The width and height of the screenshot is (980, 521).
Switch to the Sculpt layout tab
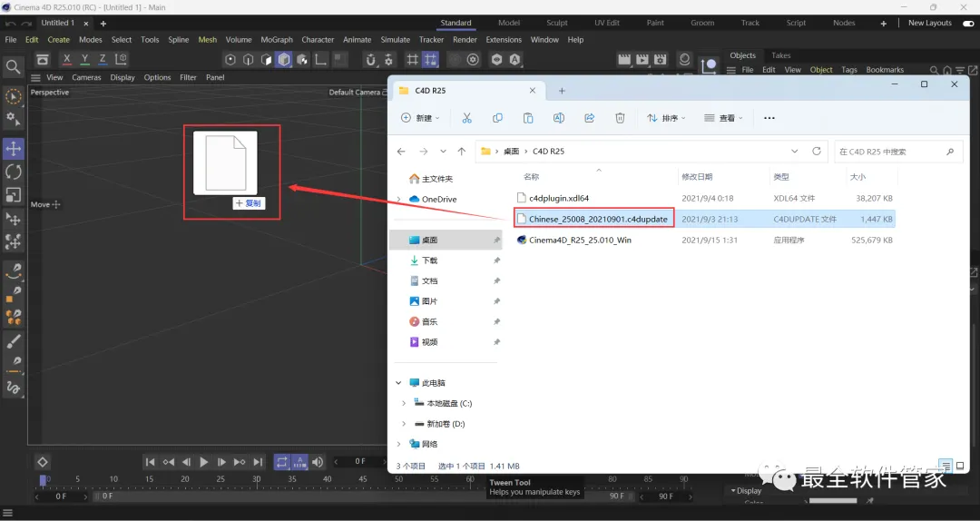click(557, 23)
